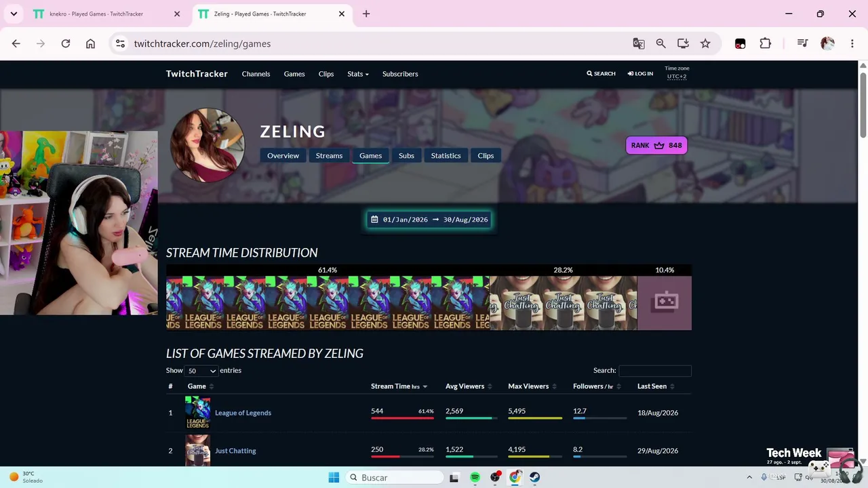Sort by Stream Time hrs column
The image size is (868, 488).
pos(399,386)
